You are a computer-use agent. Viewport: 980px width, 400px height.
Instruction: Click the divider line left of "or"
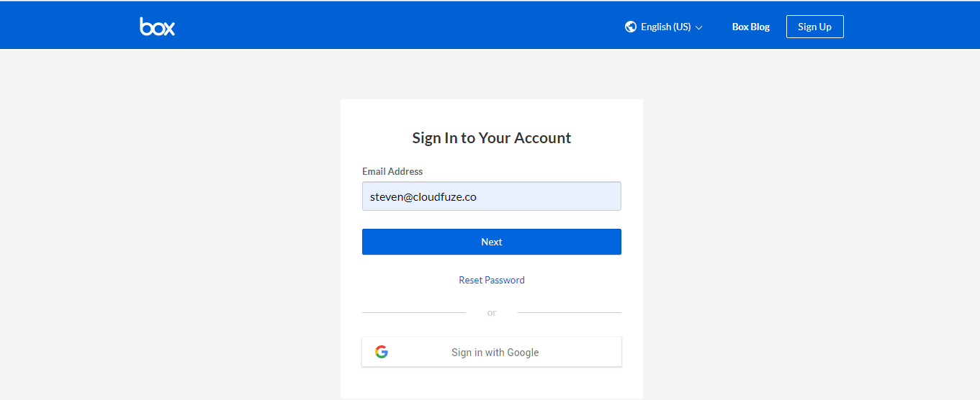(x=414, y=312)
